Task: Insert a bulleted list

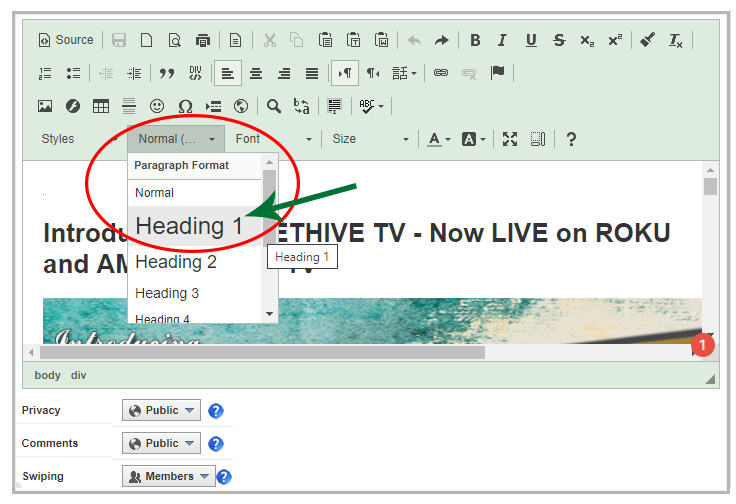Action: click(73, 73)
